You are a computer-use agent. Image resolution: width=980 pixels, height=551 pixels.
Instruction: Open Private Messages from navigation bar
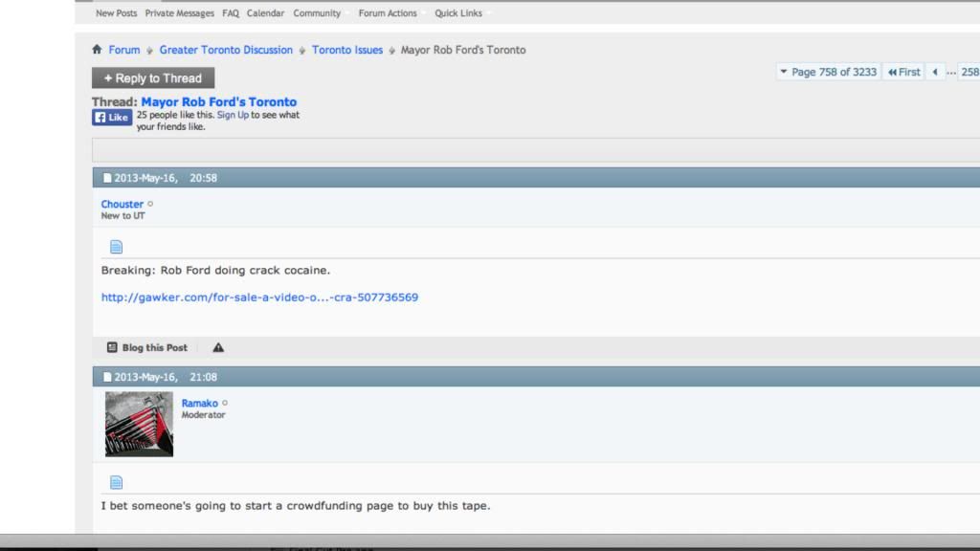coord(180,13)
